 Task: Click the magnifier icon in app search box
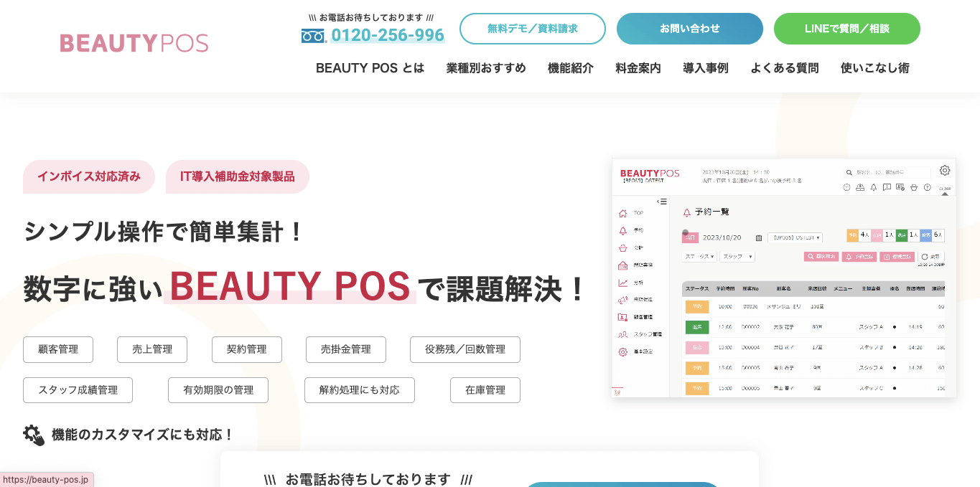coord(849,172)
